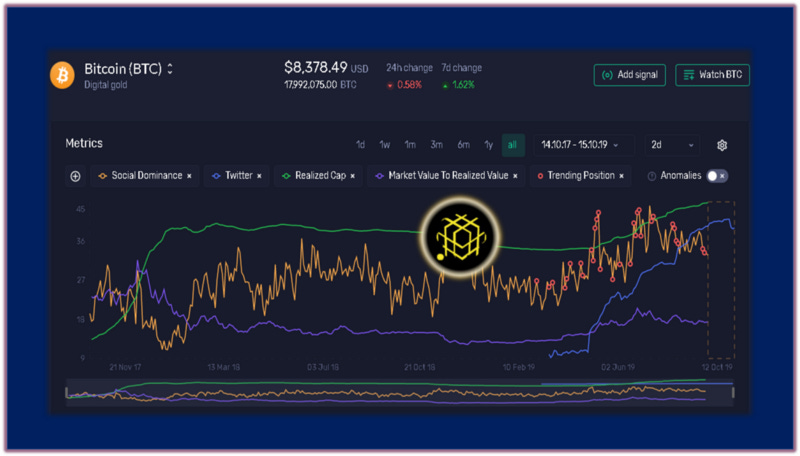Click the 18 y-axis label

pyautogui.click(x=81, y=320)
